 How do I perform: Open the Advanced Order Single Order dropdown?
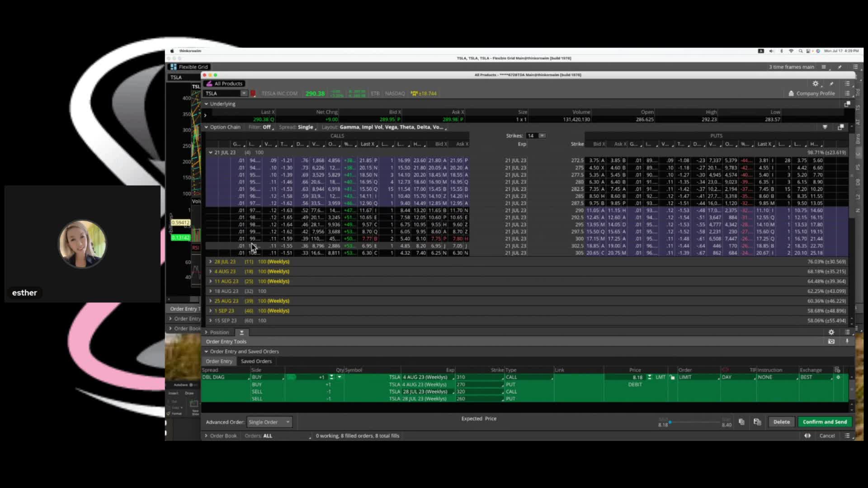269,422
